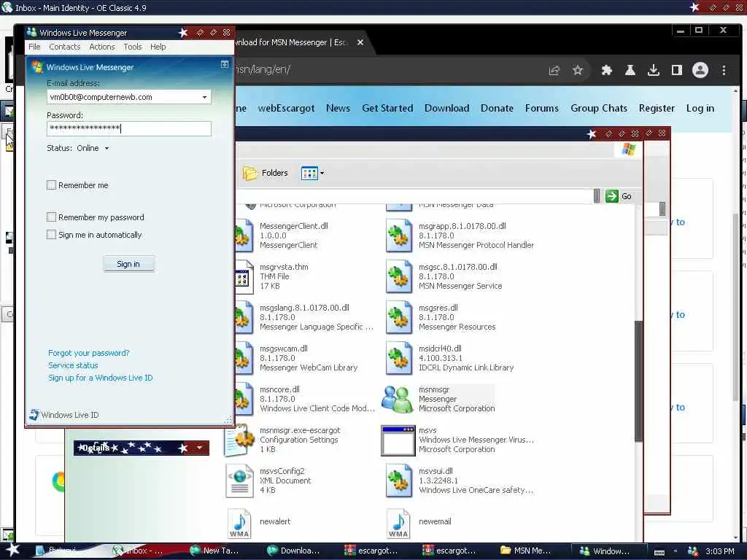Open the Donate navigation link
The height and width of the screenshot is (560, 747).
pos(497,108)
